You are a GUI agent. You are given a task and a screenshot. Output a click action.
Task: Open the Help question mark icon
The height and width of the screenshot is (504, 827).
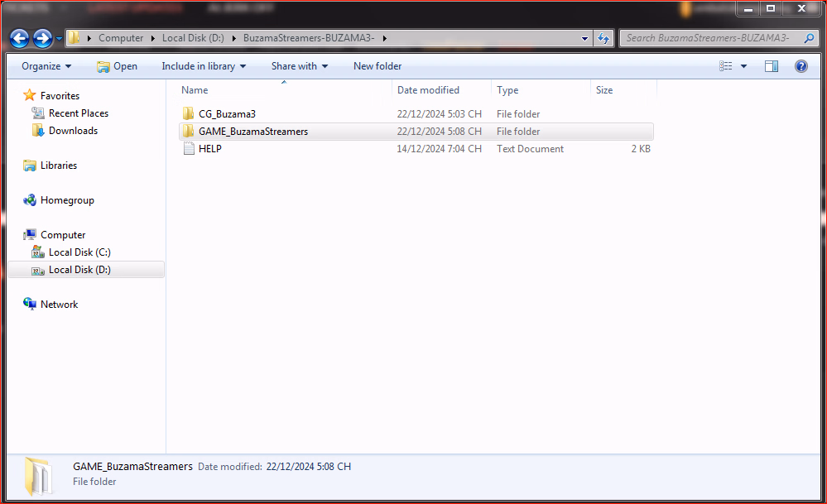801,66
